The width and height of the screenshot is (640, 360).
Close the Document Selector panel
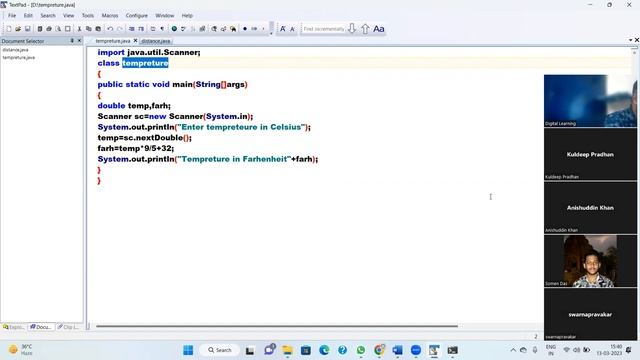[79, 41]
